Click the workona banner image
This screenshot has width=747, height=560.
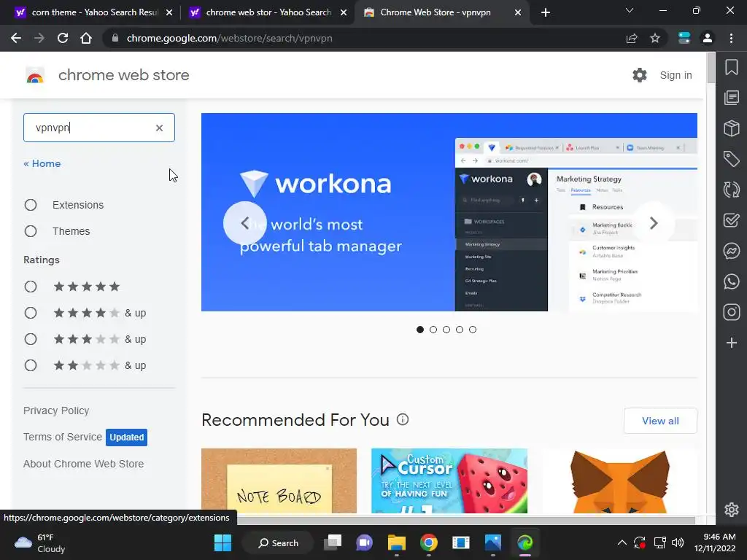pos(449,212)
